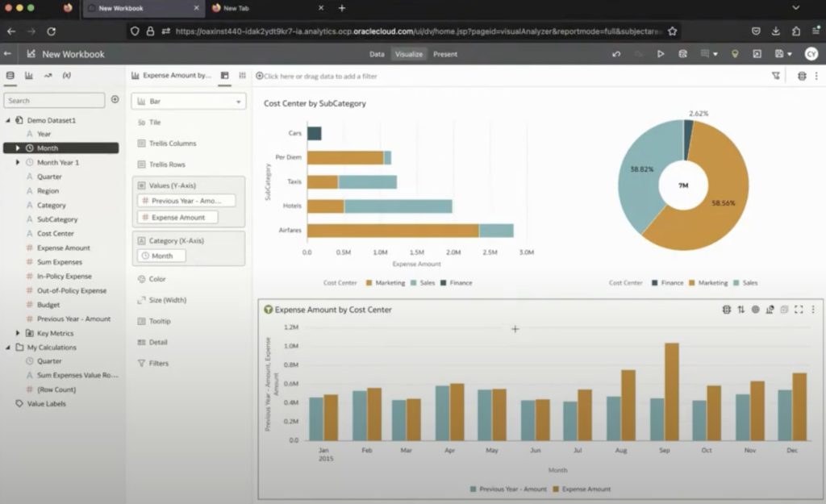This screenshot has width=826, height=504.
Task: Reload the page with browser refresh button
Action: [51, 31]
